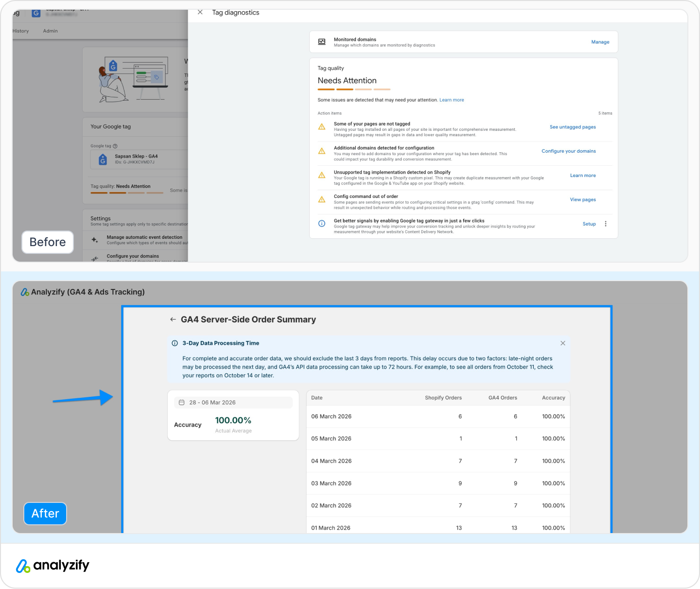Switch to the Admin tab
Screen dimensions: 700x589
point(50,31)
